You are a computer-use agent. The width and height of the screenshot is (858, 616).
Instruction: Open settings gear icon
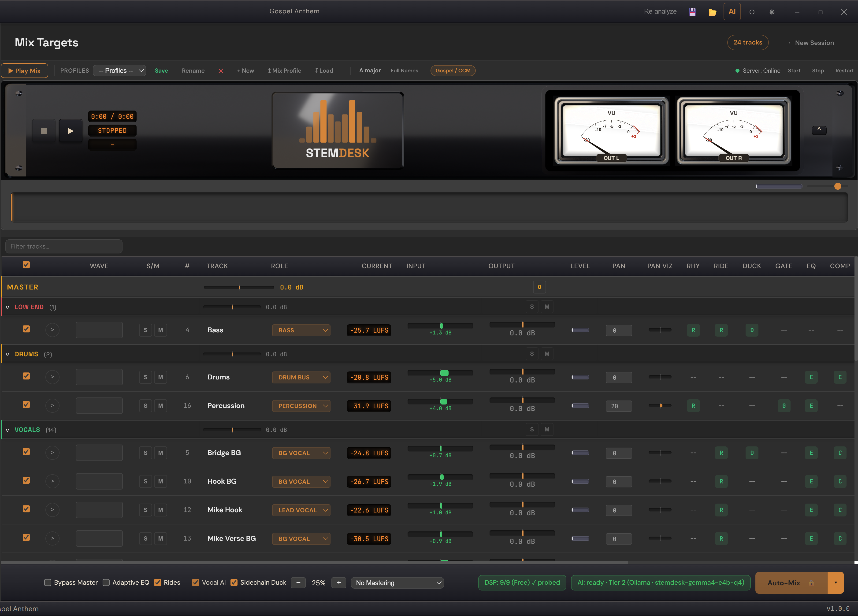[x=752, y=12]
